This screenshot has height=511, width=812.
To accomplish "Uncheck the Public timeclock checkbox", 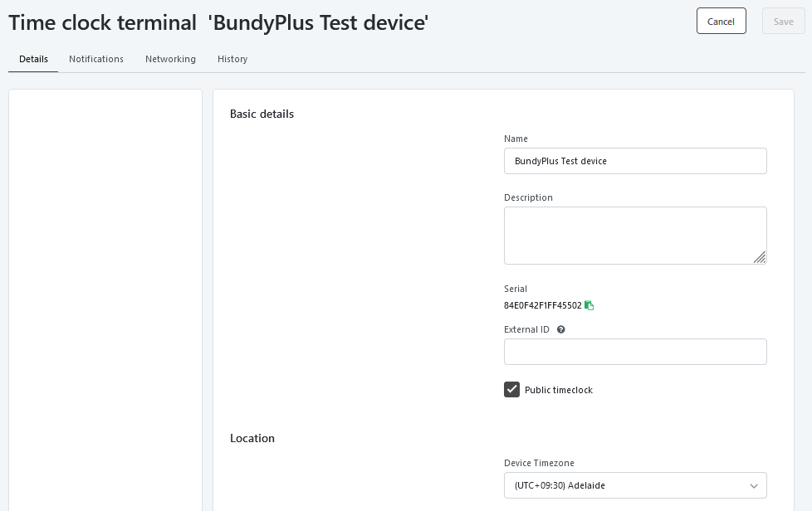I will [511, 389].
